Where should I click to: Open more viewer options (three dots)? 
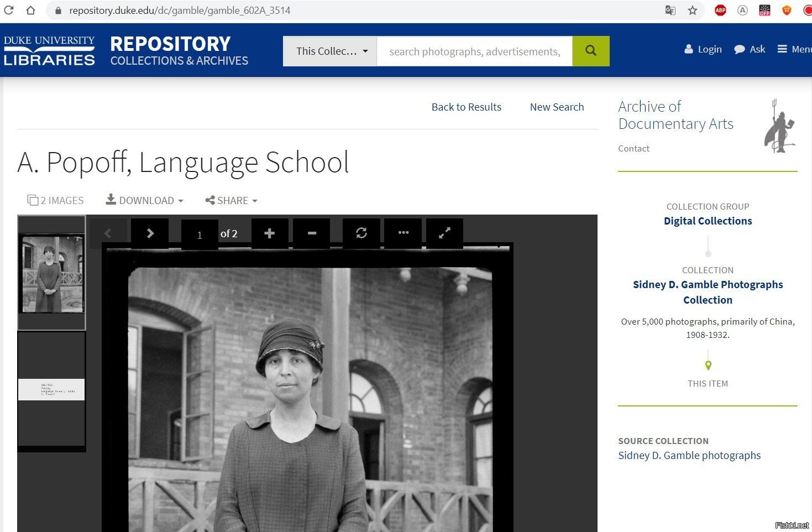(403, 233)
